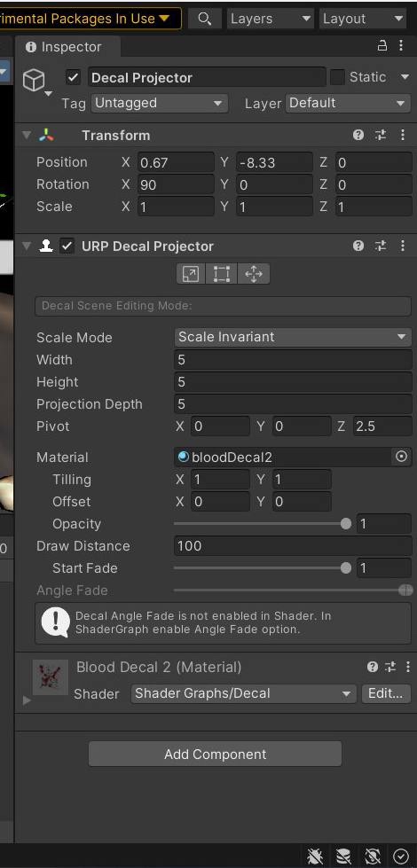Collapse the Transform component foldout
Image resolution: width=417 pixels, height=868 pixels.
click(26, 135)
